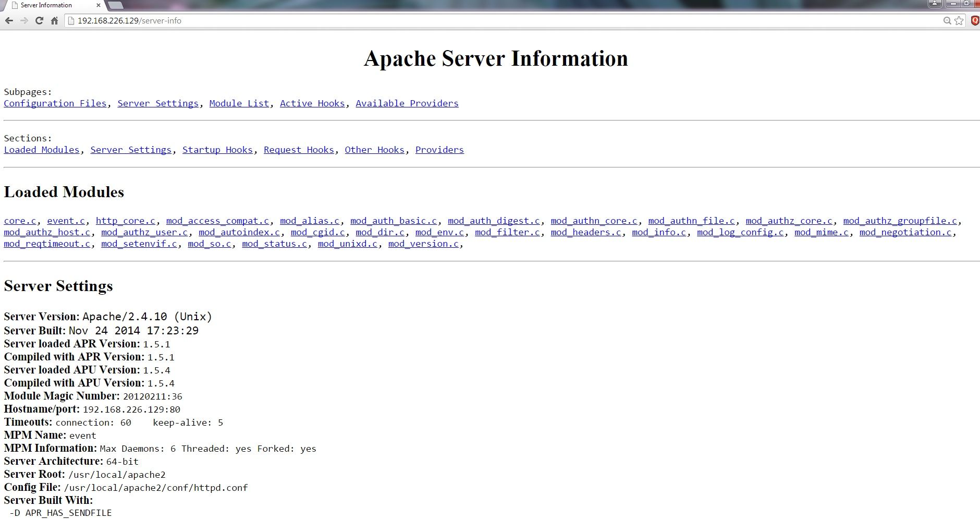Image resolution: width=980 pixels, height=519 pixels.
Task: Open the http_core.c module link
Action: coord(126,221)
